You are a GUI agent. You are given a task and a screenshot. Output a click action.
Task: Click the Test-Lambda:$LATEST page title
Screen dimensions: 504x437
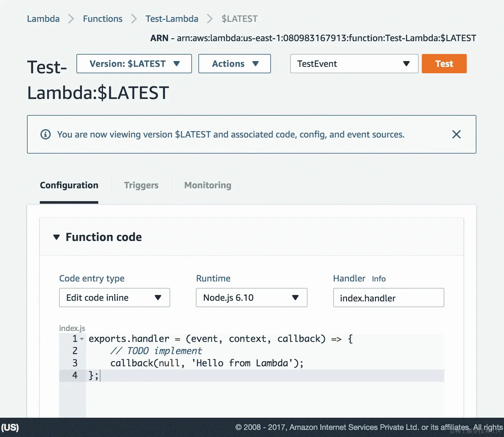(x=98, y=80)
